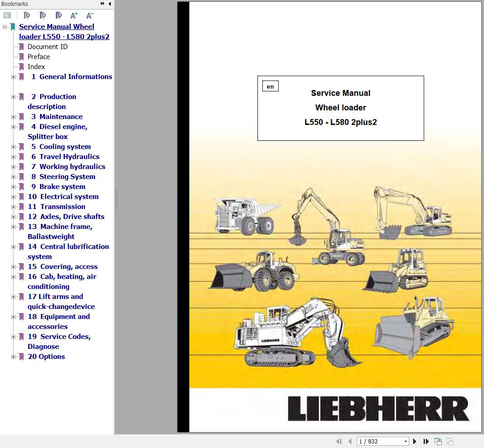Screen dimensions: 484x448
Task: Collapse the Service Manual root bookmark
Action: click(5, 27)
